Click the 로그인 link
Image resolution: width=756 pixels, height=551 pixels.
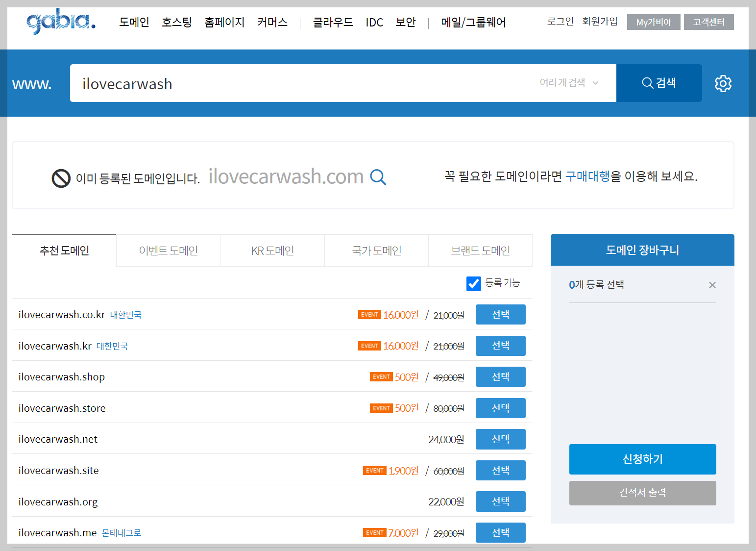(560, 21)
